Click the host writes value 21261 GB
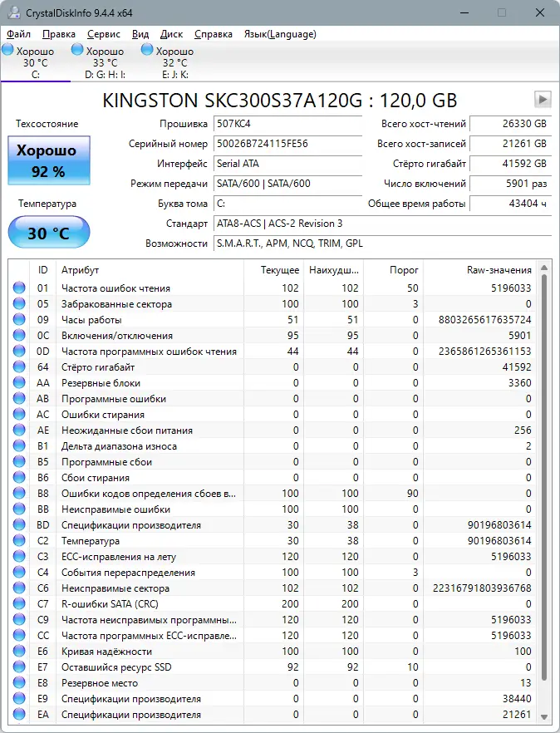Screen dimensions: 560x733 click(510, 144)
